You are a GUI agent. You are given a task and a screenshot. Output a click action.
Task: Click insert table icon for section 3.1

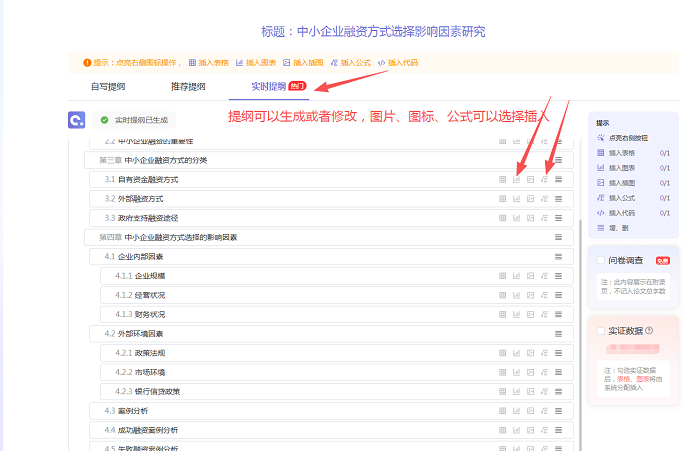click(x=502, y=180)
